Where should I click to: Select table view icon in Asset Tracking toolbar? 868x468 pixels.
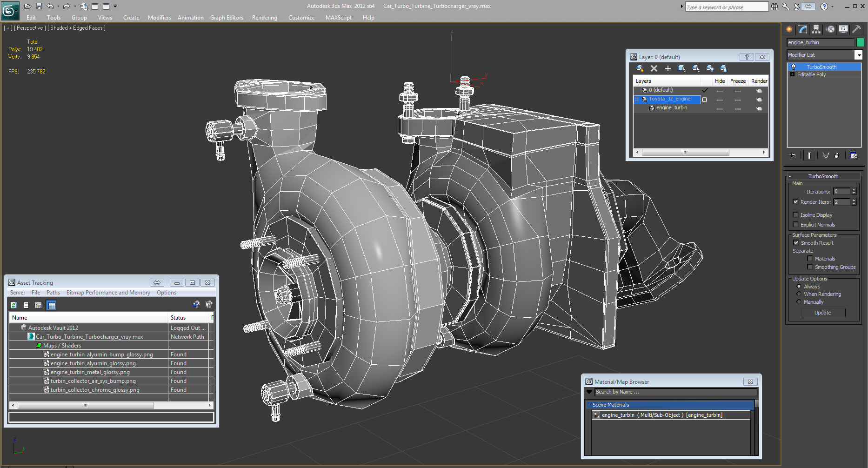(52, 305)
